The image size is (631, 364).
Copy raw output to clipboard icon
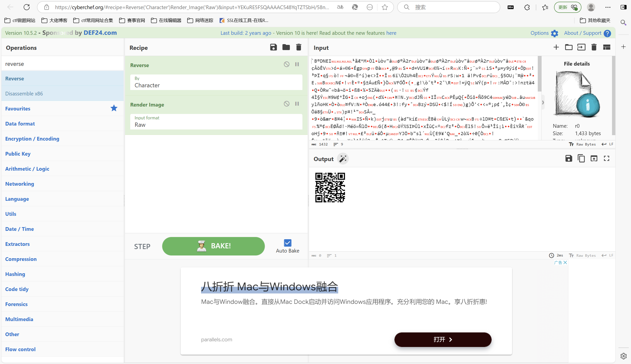581,158
